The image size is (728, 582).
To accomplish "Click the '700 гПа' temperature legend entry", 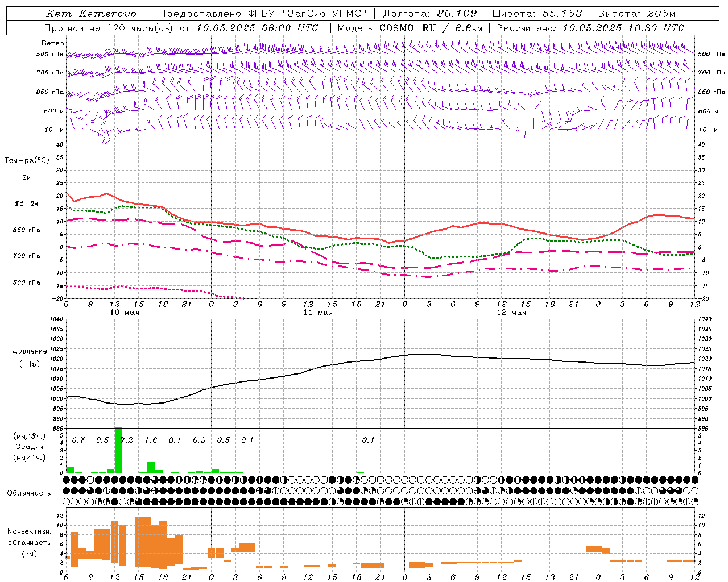I will tap(27, 256).
